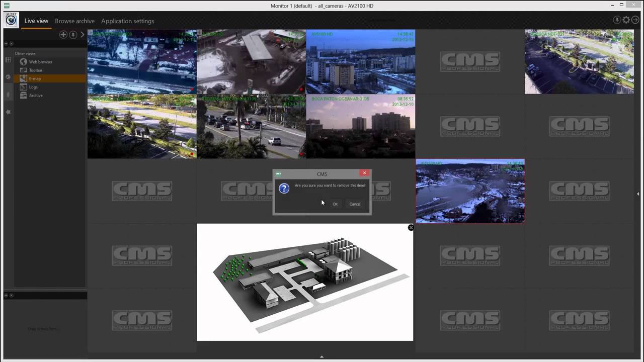
Task: Click the globe icon next to Web browser
Action: click(x=23, y=62)
